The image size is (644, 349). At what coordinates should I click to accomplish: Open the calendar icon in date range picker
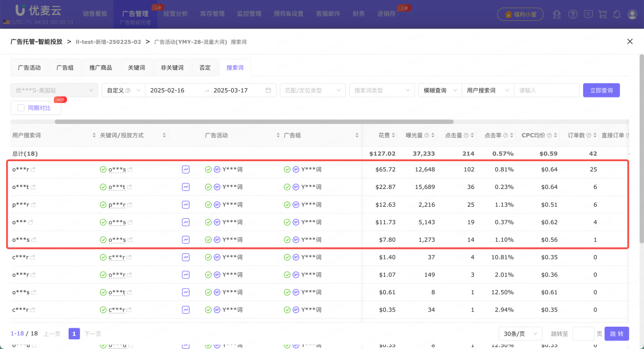[268, 90]
